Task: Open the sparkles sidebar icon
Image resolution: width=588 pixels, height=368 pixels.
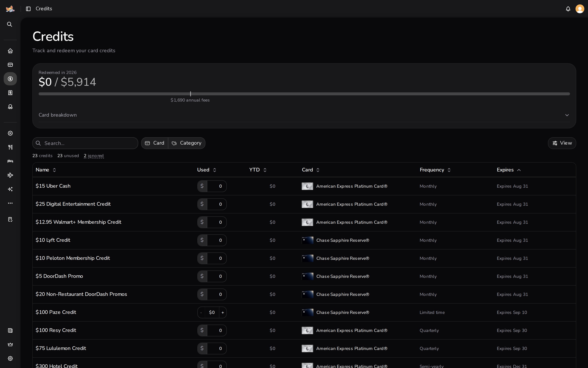Action: tap(10, 189)
